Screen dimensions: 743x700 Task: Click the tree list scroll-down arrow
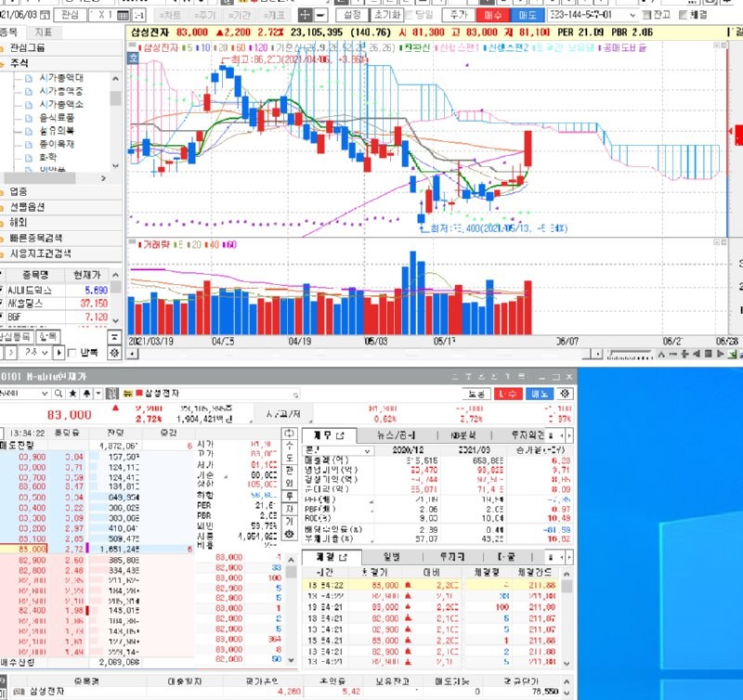[x=115, y=166]
